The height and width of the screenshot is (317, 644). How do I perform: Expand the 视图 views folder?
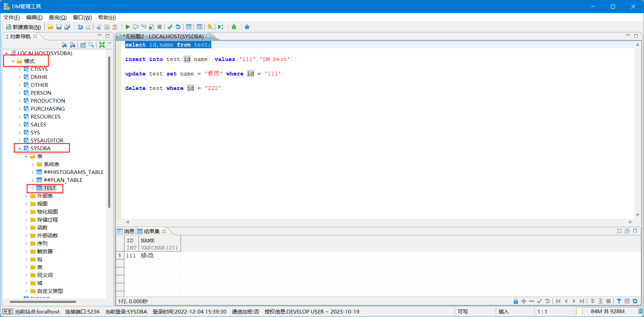tap(26, 204)
